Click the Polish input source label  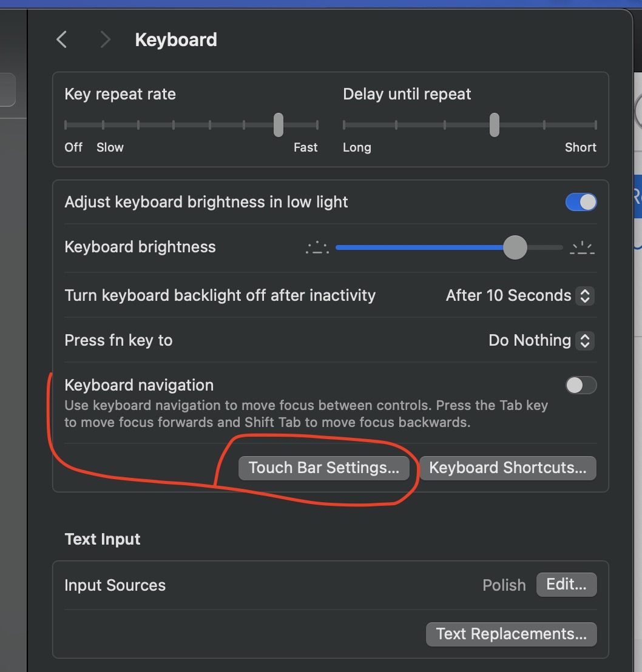(x=504, y=585)
